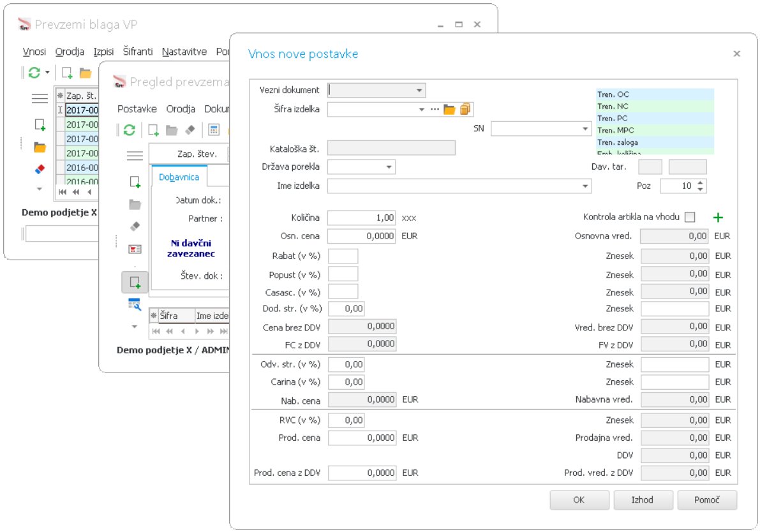Open the Ime izdelka dropdown list
This screenshot has width=760, height=532.
(585, 186)
